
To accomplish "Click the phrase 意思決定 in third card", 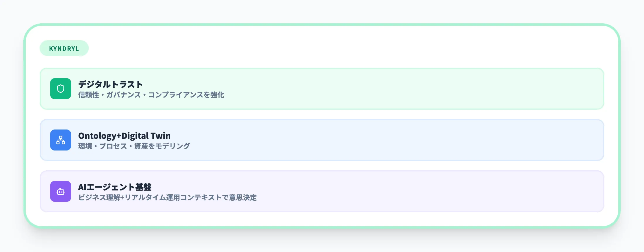I will coord(243,197).
